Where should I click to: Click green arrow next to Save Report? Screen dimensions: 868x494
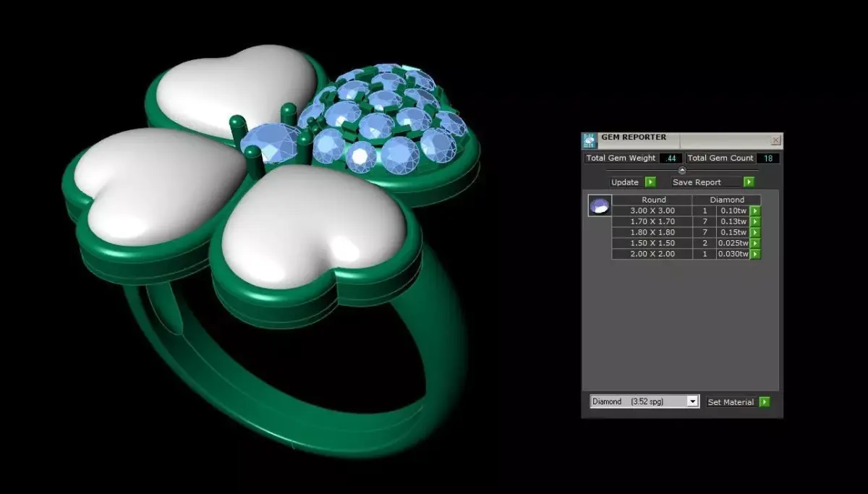point(749,182)
